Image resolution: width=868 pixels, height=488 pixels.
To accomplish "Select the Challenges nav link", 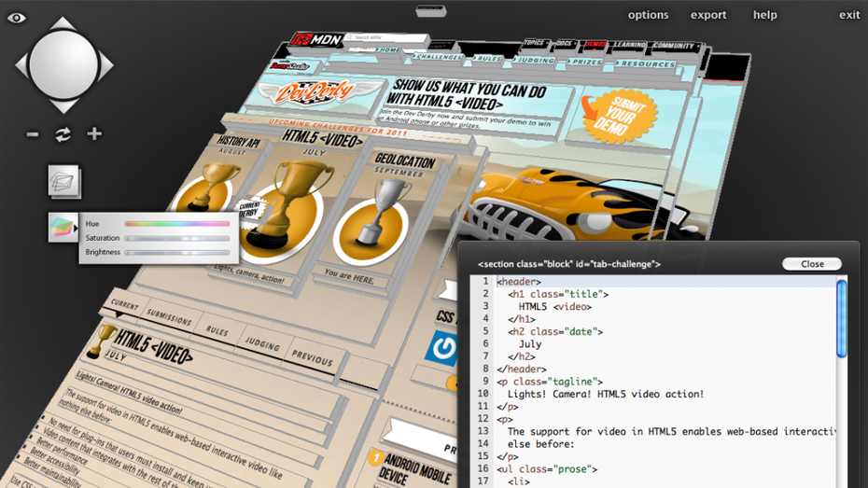I will [438, 56].
